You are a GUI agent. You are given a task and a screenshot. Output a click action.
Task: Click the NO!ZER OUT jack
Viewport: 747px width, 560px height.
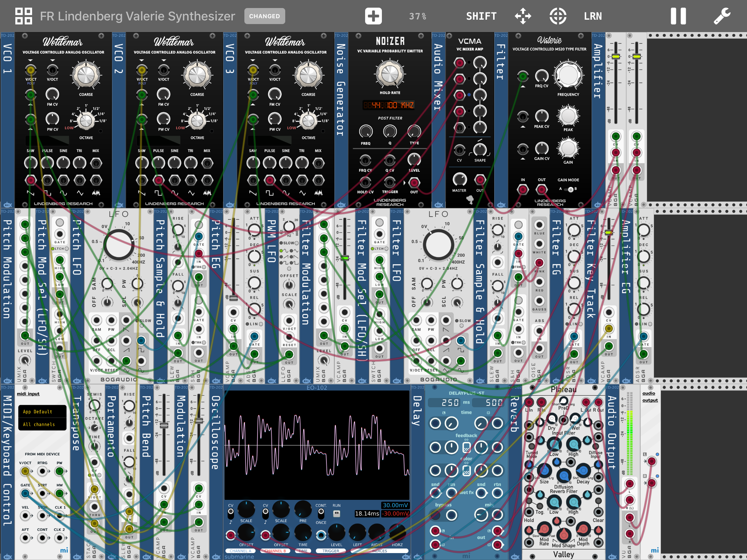pos(414,182)
